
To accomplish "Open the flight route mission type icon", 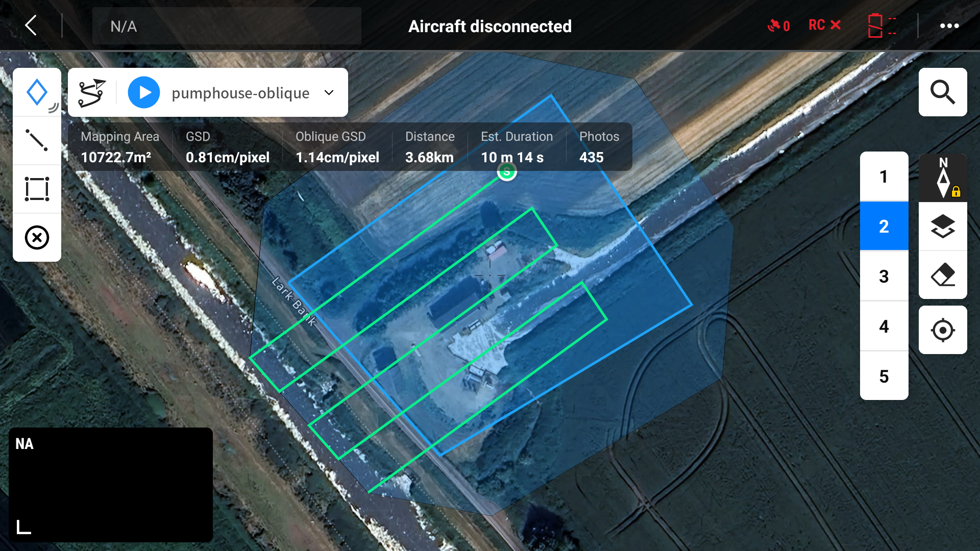I will pos(92,93).
